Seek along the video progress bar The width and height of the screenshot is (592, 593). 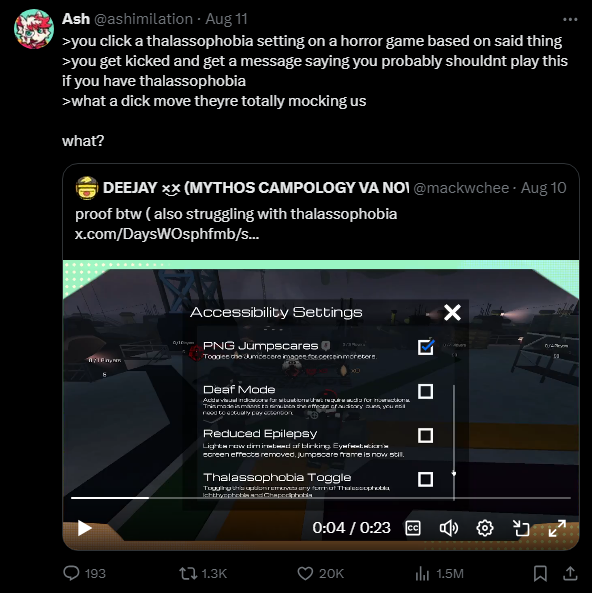tap(321, 498)
